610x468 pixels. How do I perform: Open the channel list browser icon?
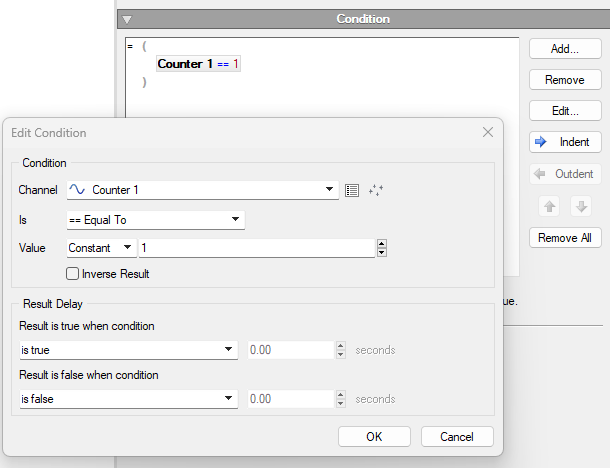[351, 190]
